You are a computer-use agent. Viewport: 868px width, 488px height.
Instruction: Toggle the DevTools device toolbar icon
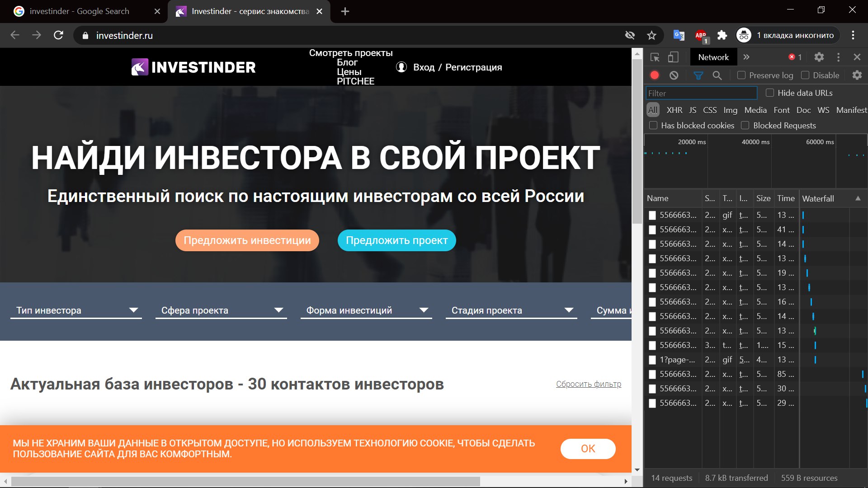pos(673,57)
